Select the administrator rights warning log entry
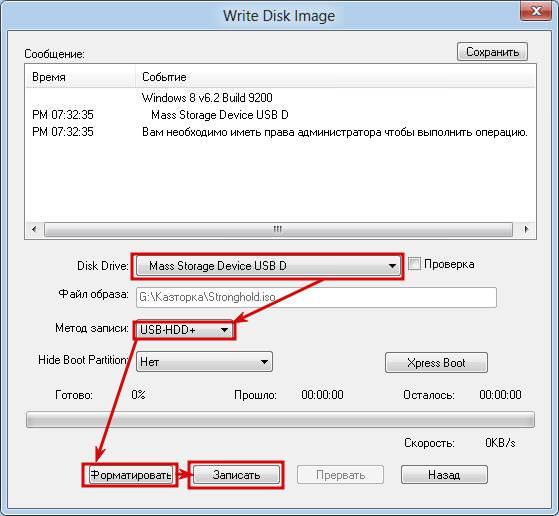The height and width of the screenshot is (516, 559). 280,132
